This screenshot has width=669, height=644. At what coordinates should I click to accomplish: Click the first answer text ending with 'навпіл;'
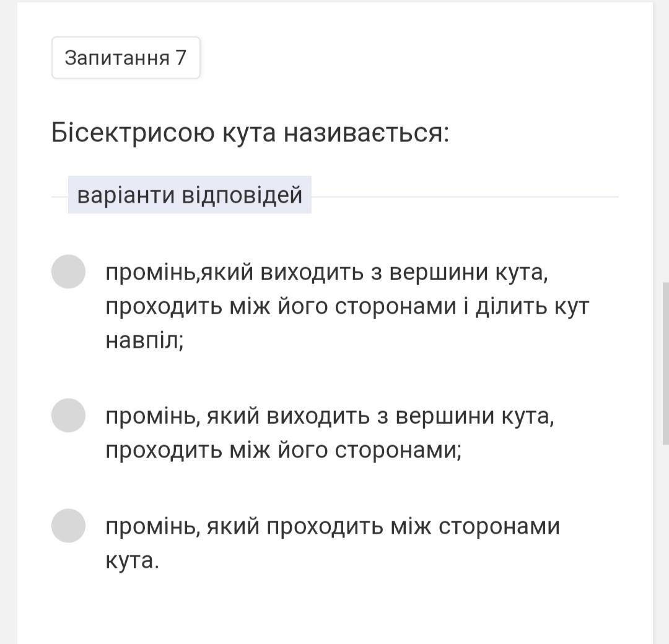tap(347, 306)
